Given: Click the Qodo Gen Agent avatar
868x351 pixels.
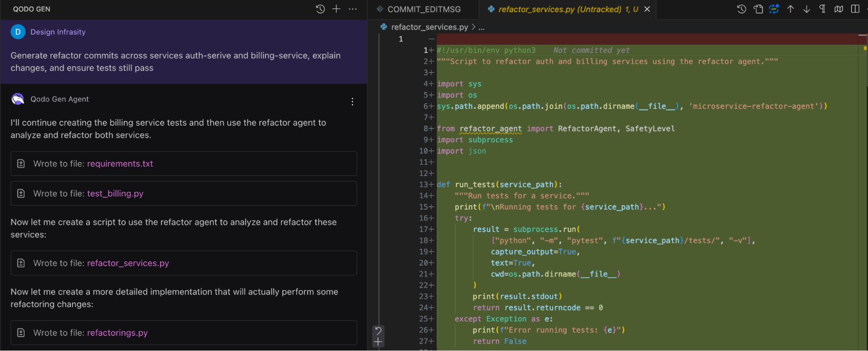Looking at the screenshot, I should (18, 99).
